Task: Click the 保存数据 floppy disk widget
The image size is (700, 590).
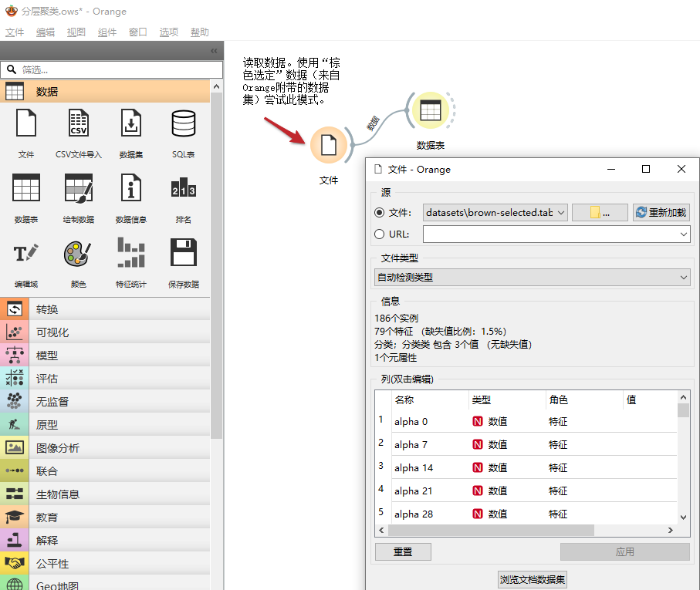Action: [x=184, y=252]
